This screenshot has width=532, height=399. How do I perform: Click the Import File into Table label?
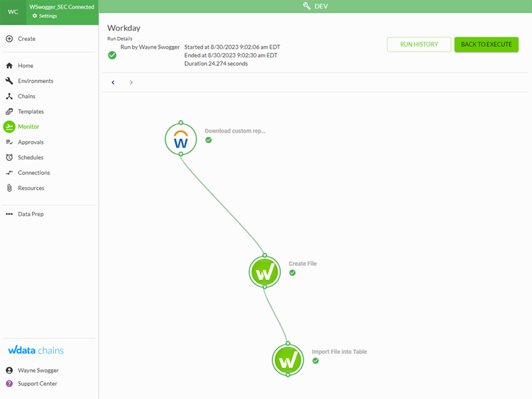point(339,352)
